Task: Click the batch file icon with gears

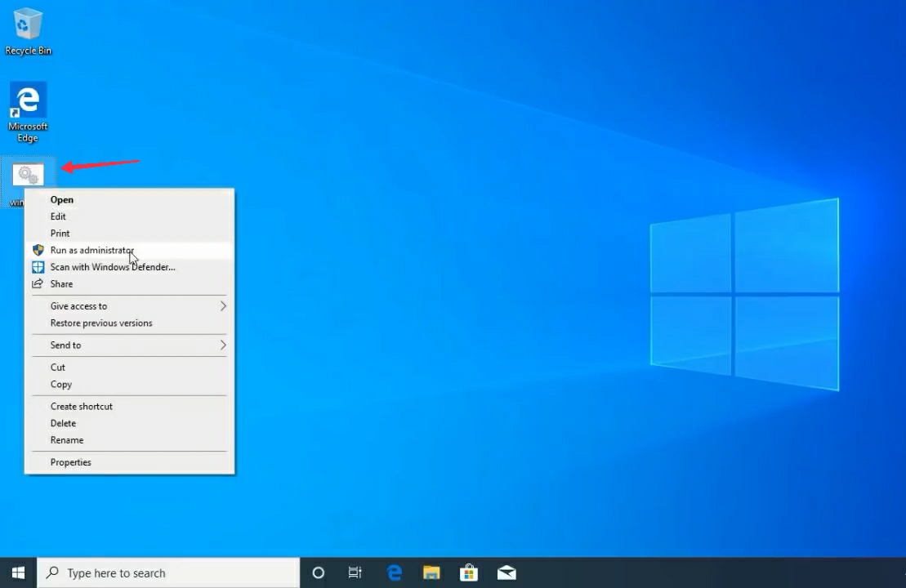Action: 28,174
